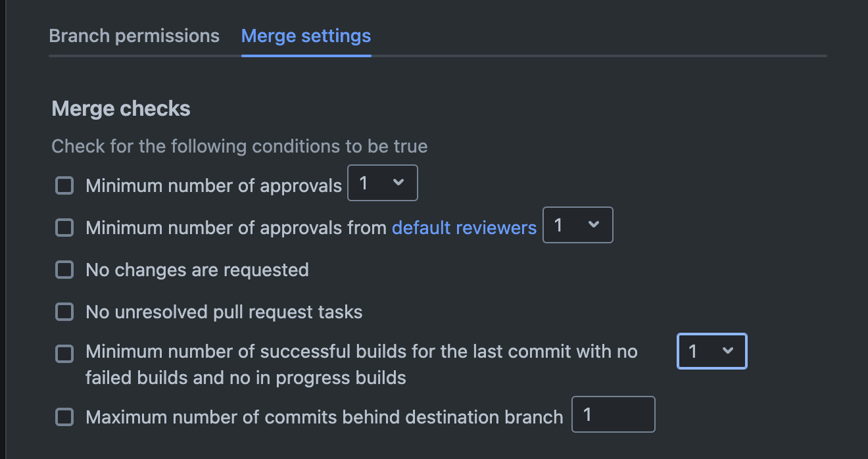Screen dimensions: 868x459
Task: Tick the default reviewers approvals checkbox
Action: [64, 228]
